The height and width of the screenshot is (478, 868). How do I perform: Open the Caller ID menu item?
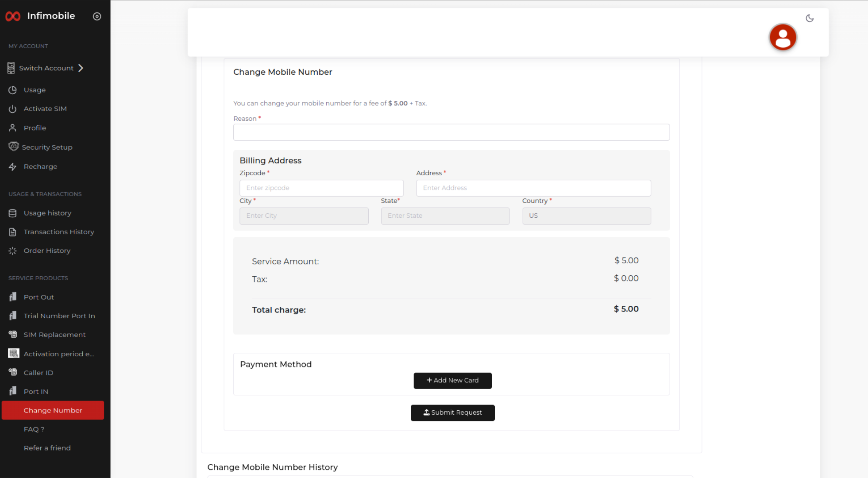[39, 373]
